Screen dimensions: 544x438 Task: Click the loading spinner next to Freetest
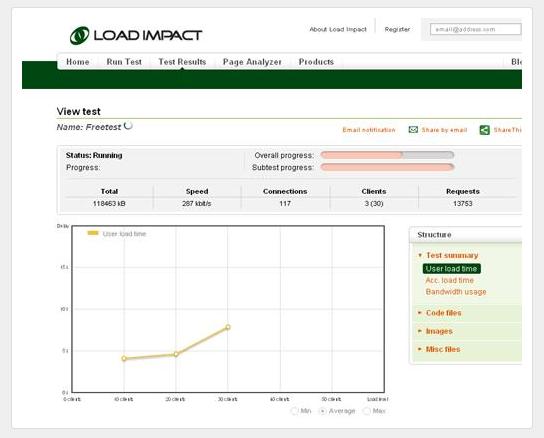coord(128,125)
